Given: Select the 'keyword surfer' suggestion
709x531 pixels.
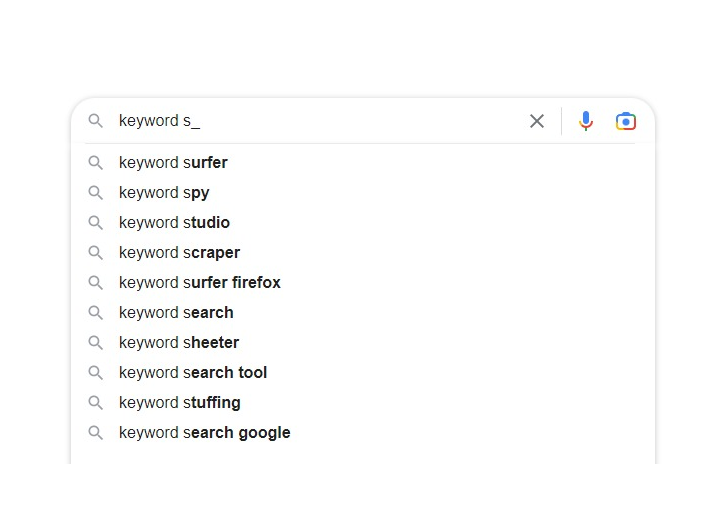Looking at the screenshot, I should pos(173,162).
